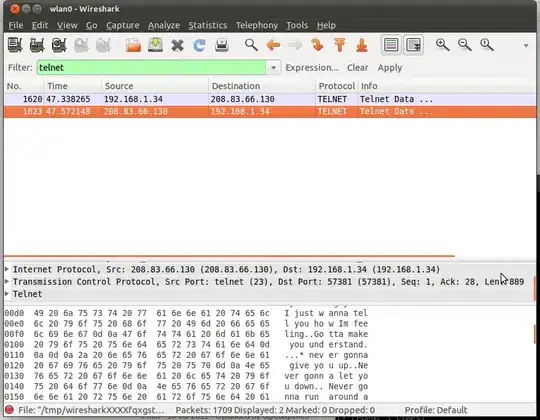The width and height of the screenshot is (540, 420).
Task: Go forward in packet history arrow
Action: coord(295,45)
